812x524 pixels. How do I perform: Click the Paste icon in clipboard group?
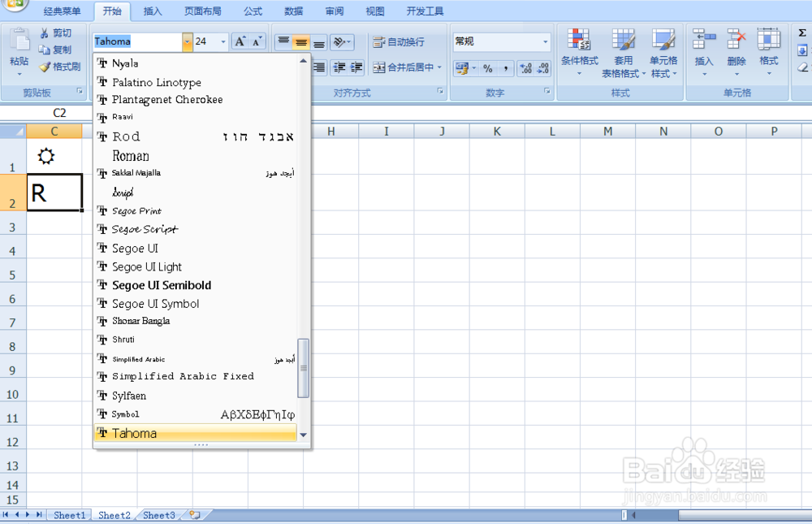point(19,41)
